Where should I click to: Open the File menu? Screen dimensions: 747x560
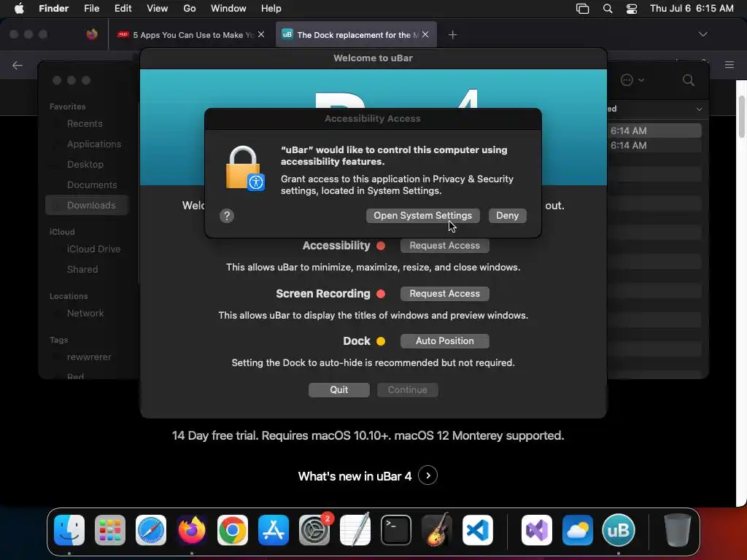91,9
